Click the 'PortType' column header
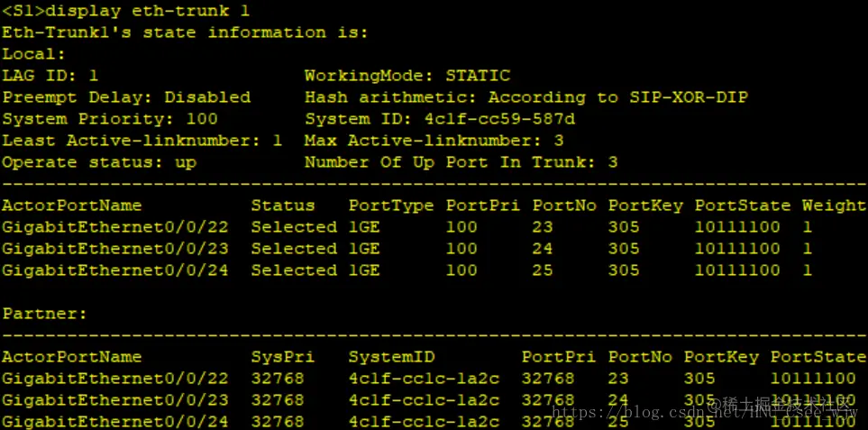This screenshot has height=430, width=868. (391, 206)
